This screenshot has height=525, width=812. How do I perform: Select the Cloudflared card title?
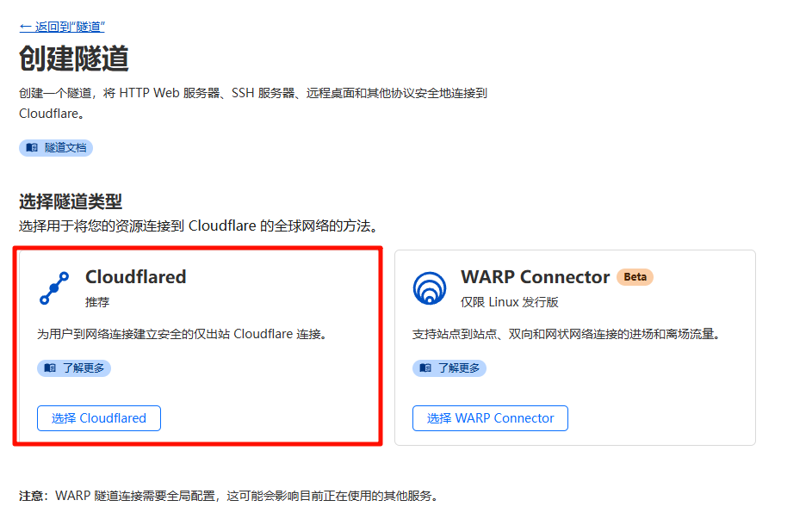coord(136,277)
